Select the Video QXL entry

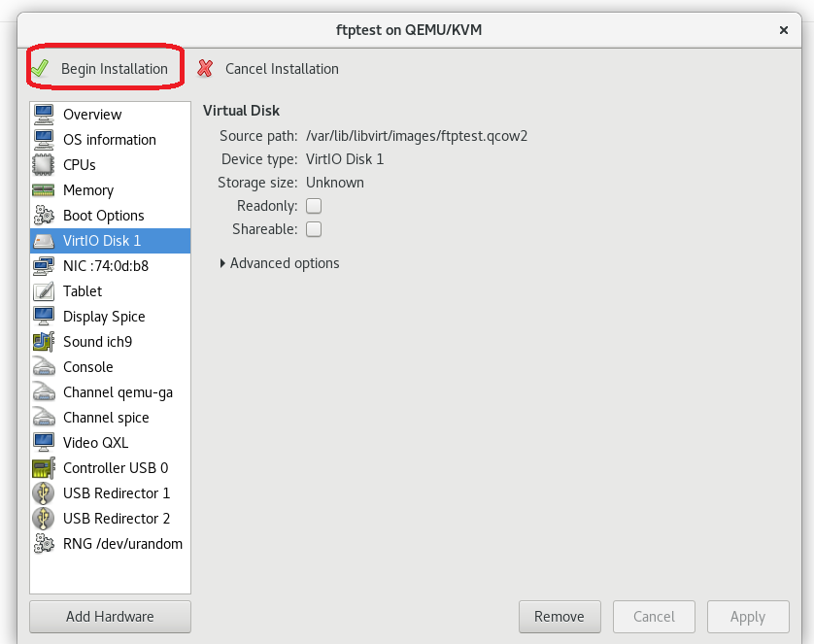click(110, 443)
